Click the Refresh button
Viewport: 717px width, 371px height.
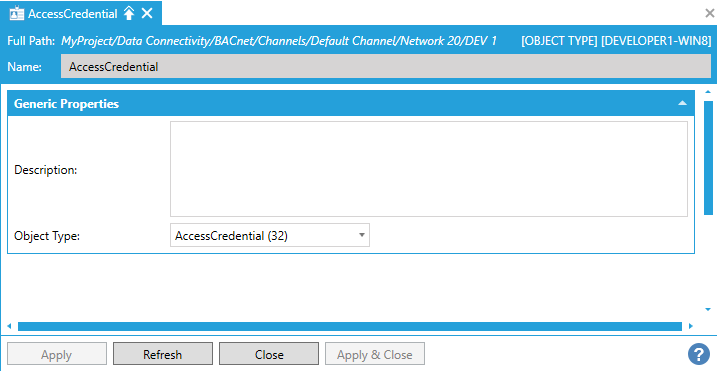(163, 354)
